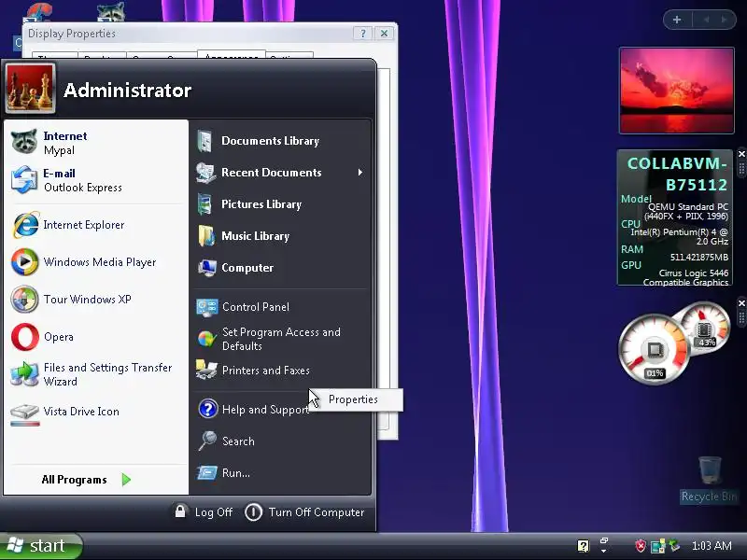Open Internet Explorer from pinned list

pos(95,224)
